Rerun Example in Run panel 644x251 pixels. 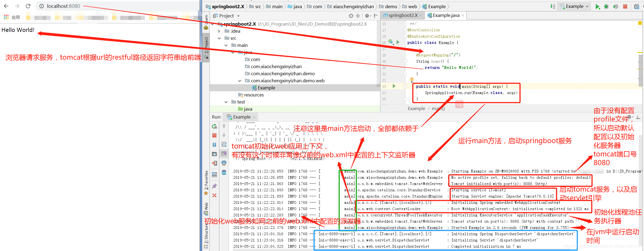pyautogui.click(x=214, y=126)
